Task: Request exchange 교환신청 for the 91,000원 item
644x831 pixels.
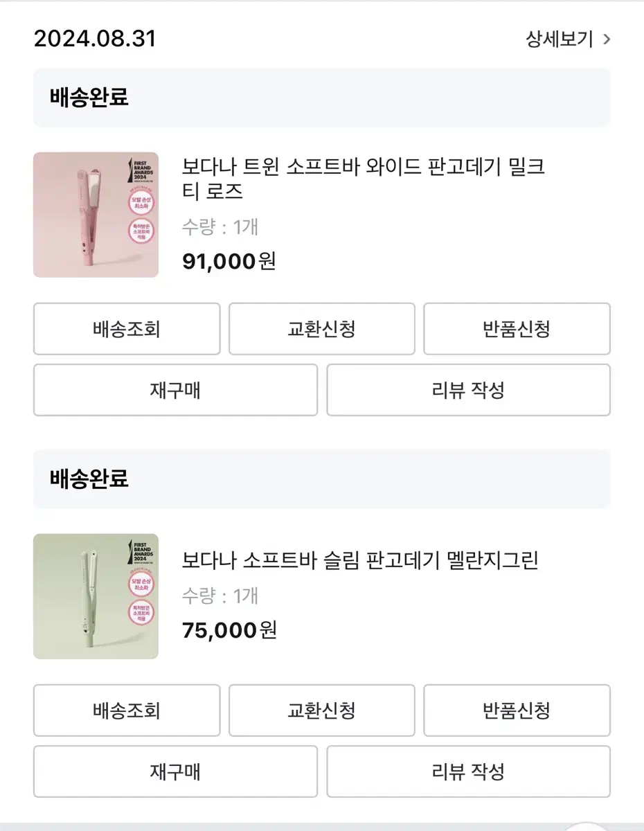Action: (x=322, y=329)
